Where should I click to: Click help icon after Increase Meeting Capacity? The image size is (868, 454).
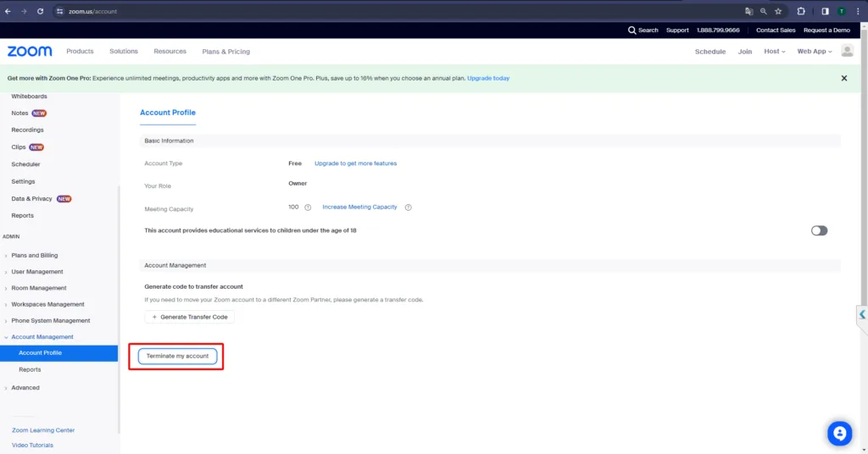(408, 208)
